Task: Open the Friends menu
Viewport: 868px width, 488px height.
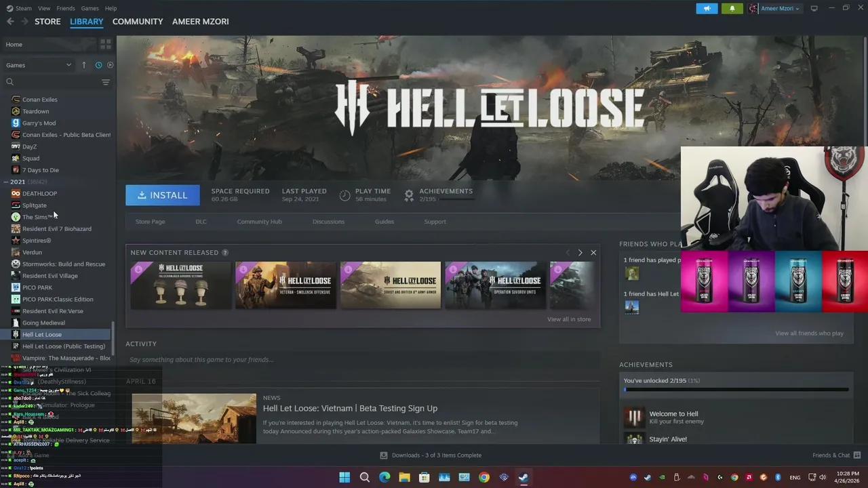Action: (x=66, y=8)
